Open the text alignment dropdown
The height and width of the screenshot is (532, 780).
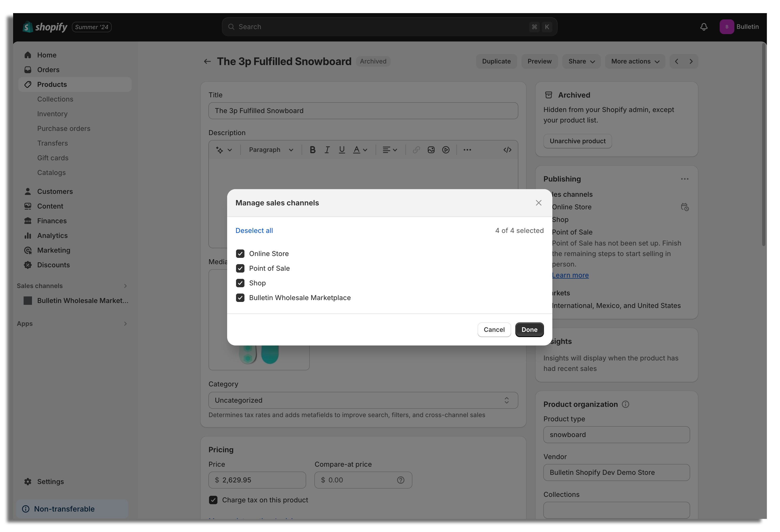point(390,150)
